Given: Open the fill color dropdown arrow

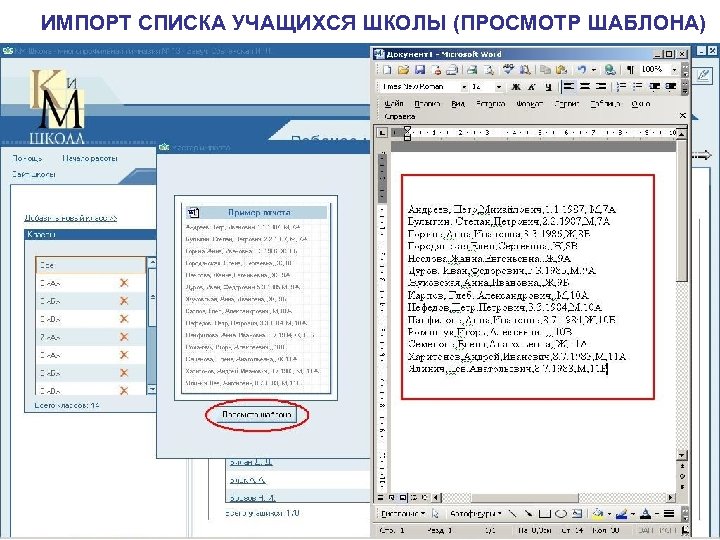Looking at the screenshot, I should (x=609, y=514).
